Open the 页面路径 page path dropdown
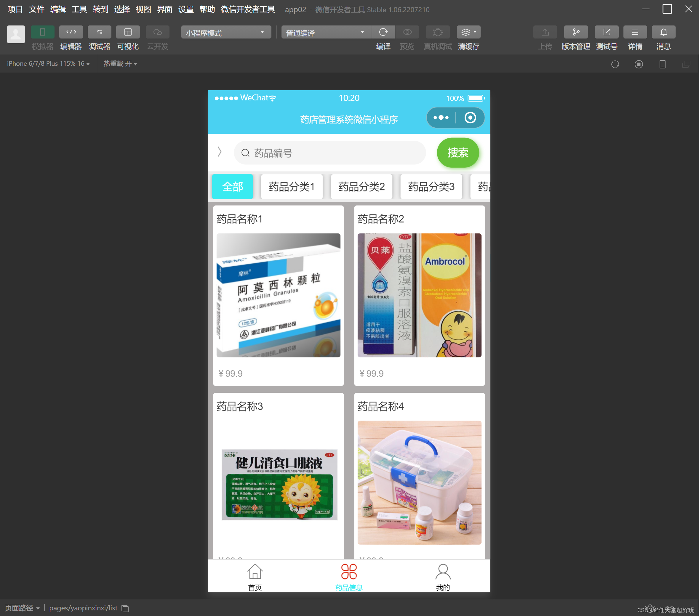 22,608
